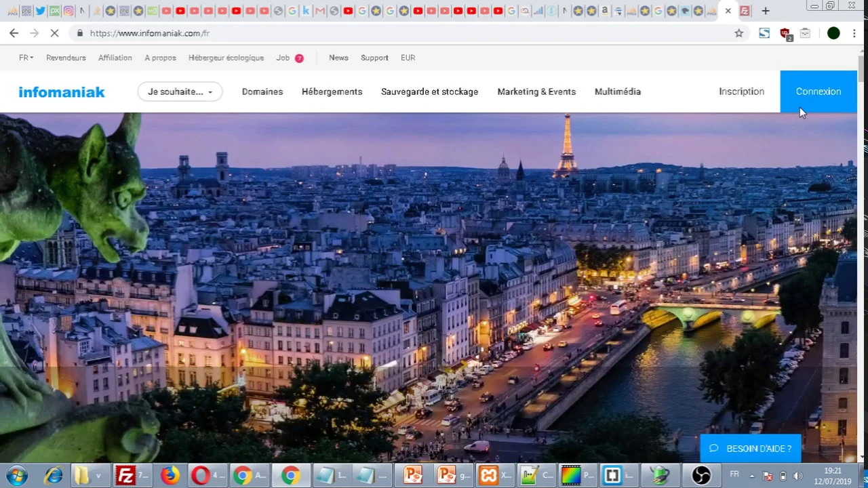Bookmark this page with the star icon
Image resolution: width=868 pixels, height=488 pixels.
click(739, 33)
